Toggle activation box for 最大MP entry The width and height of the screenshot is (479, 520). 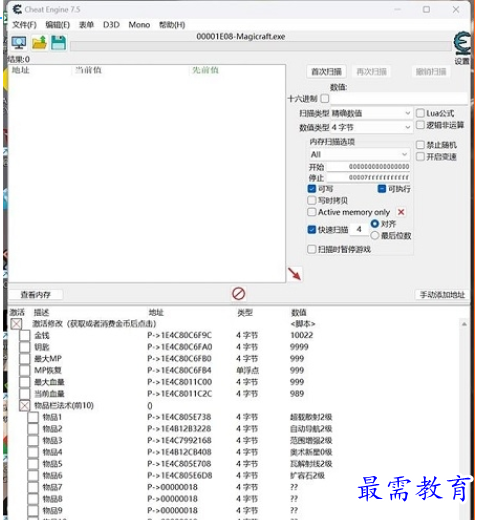click(25, 359)
